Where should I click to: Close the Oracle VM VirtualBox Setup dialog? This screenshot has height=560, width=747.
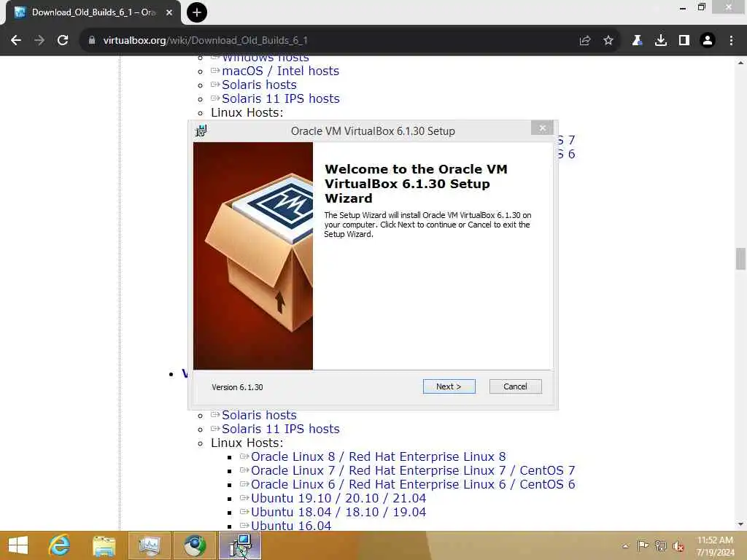(x=542, y=128)
